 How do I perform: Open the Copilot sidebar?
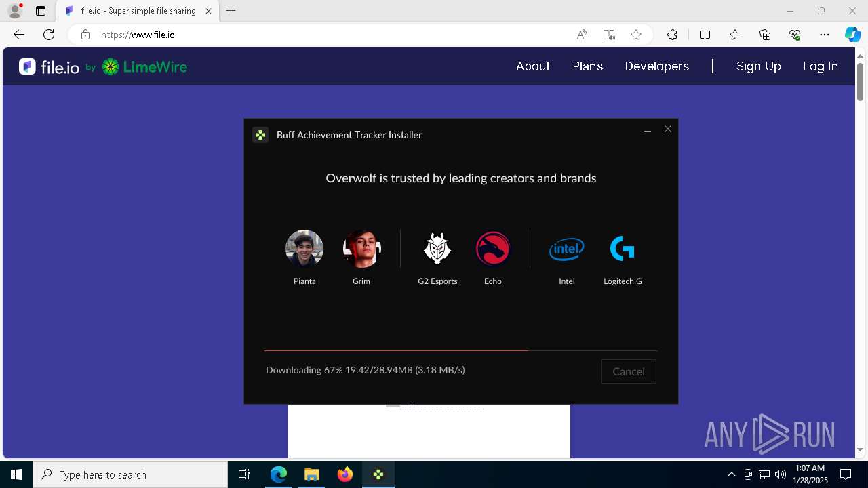pyautogui.click(x=853, y=35)
